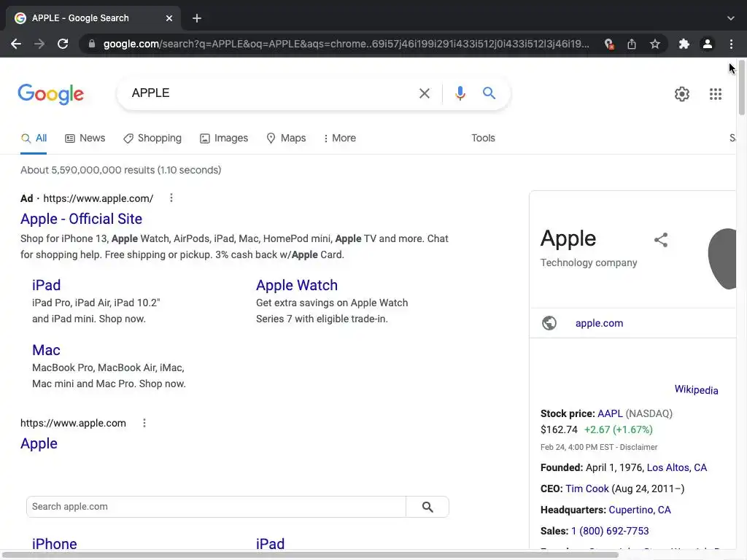Image resolution: width=747 pixels, height=560 pixels.
Task: Click the globe icon beside apple.com
Action: (549, 323)
